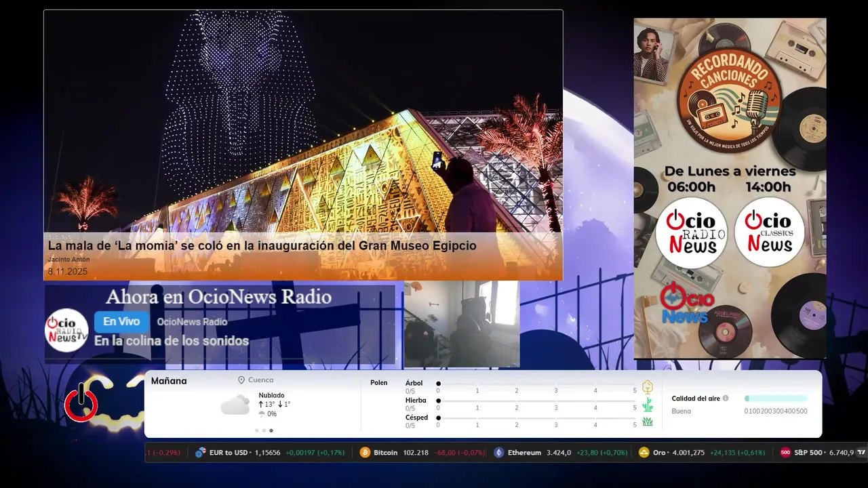The height and width of the screenshot is (488, 868).
Task: Click the 'De Lunes a viernes' schedule text
Action: (730, 171)
